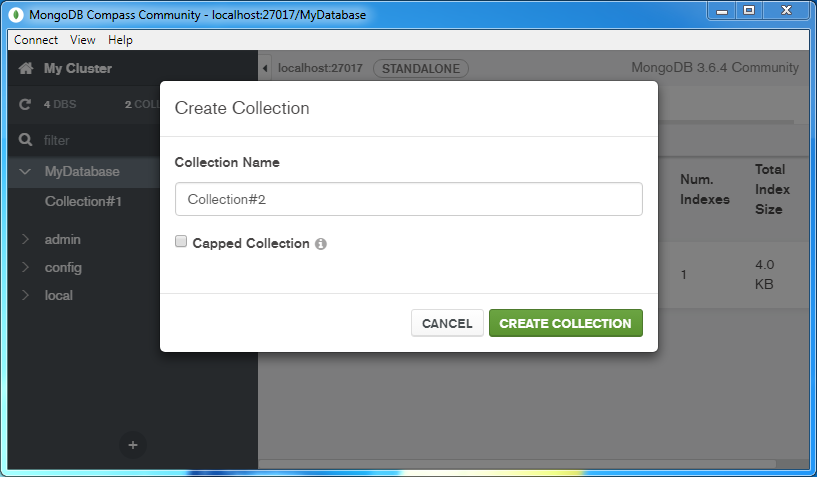Click the Create Collection button

(x=565, y=323)
